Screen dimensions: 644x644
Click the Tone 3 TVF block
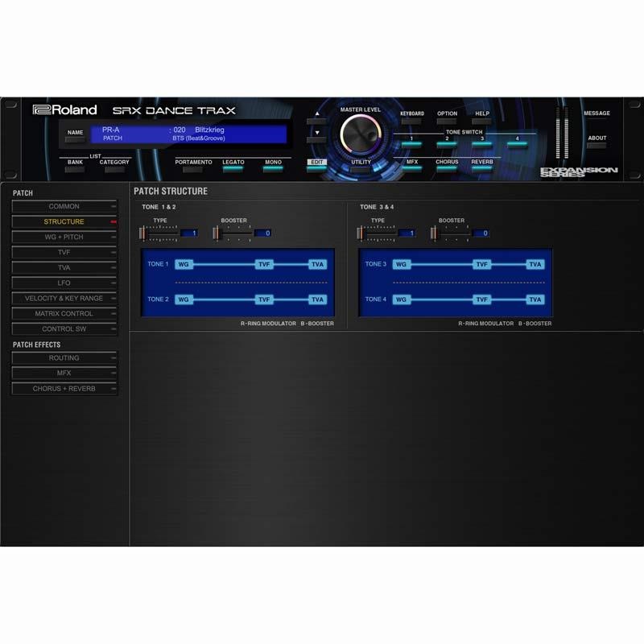(x=481, y=265)
